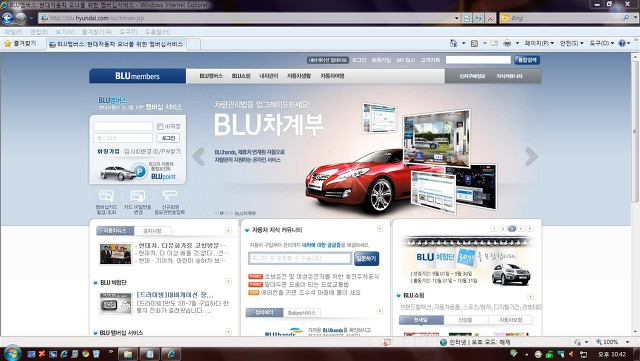Viewport: 640px width, 361px height.
Task: Click the membership card issue icon
Action: tap(106, 196)
